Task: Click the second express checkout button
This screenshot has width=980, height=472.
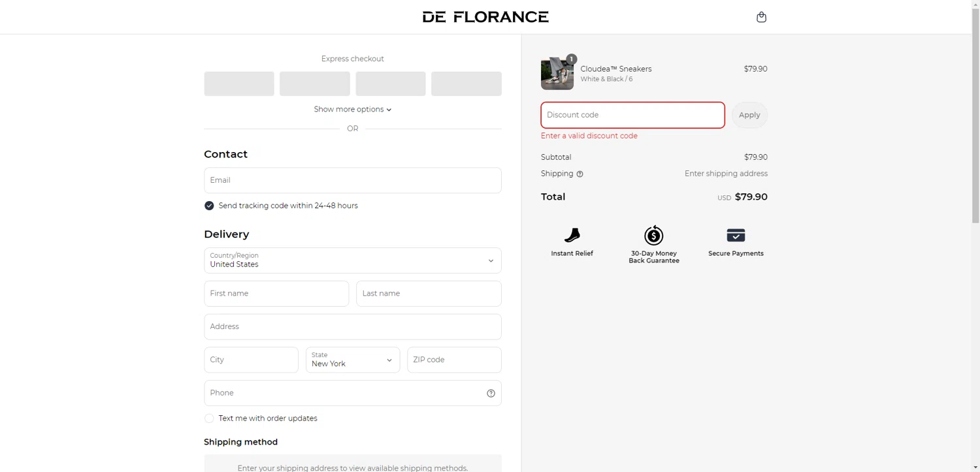Action: tap(315, 84)
